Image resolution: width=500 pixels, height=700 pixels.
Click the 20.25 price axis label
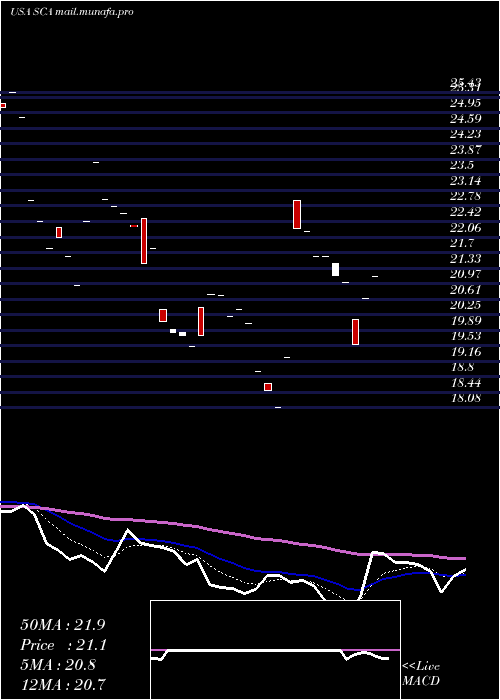(465, 305)
